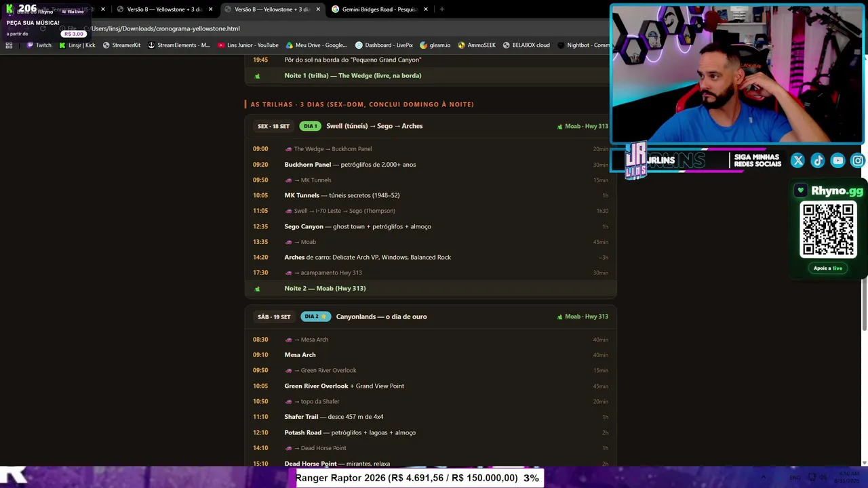Viewport: 868px width, 488px height.
Task: Open the Meu Drive - Google bookmark
Action: click(x=317, y=45)
